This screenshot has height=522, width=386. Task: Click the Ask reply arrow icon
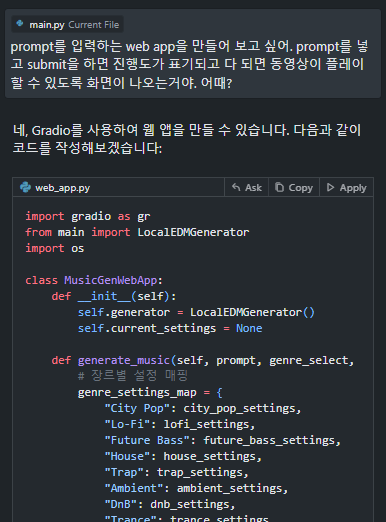pos(236,187)
